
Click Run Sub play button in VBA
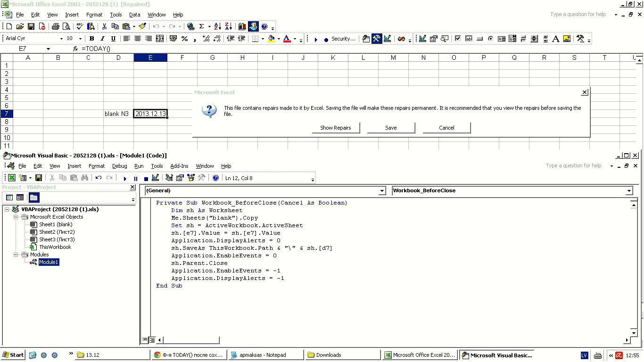click(125, 178)
